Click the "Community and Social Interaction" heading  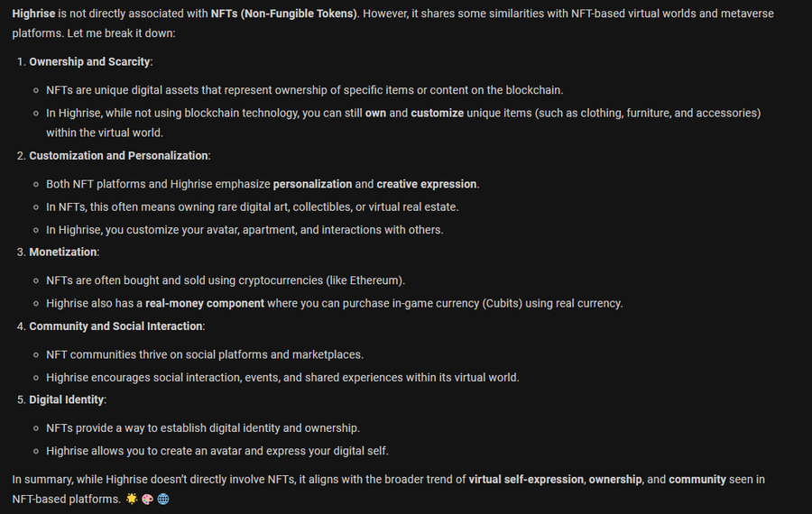point(116,326)
